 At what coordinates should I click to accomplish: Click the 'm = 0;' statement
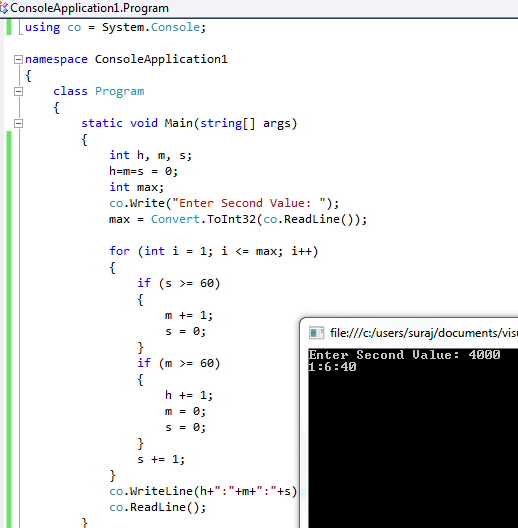(185, 411)
